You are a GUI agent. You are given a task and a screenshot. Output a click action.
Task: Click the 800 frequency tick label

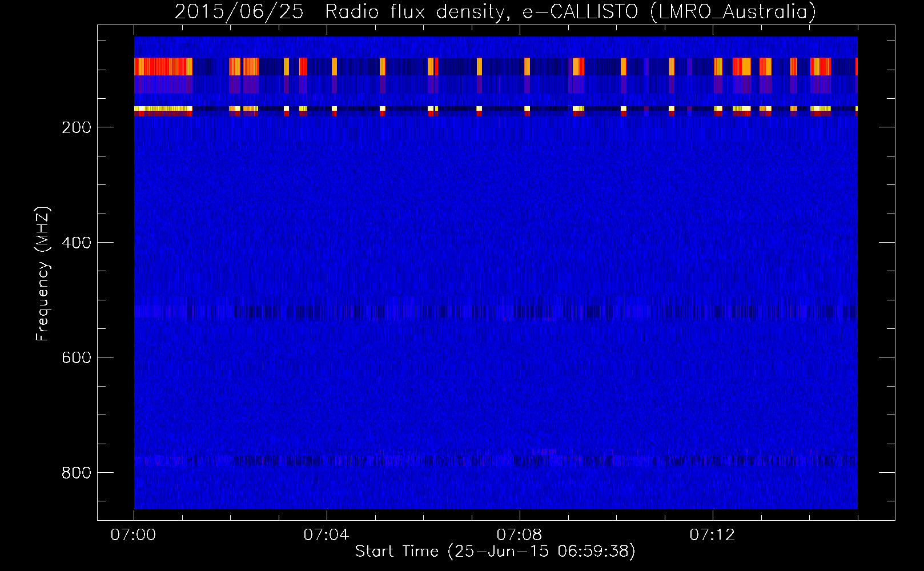pos(77,473)
